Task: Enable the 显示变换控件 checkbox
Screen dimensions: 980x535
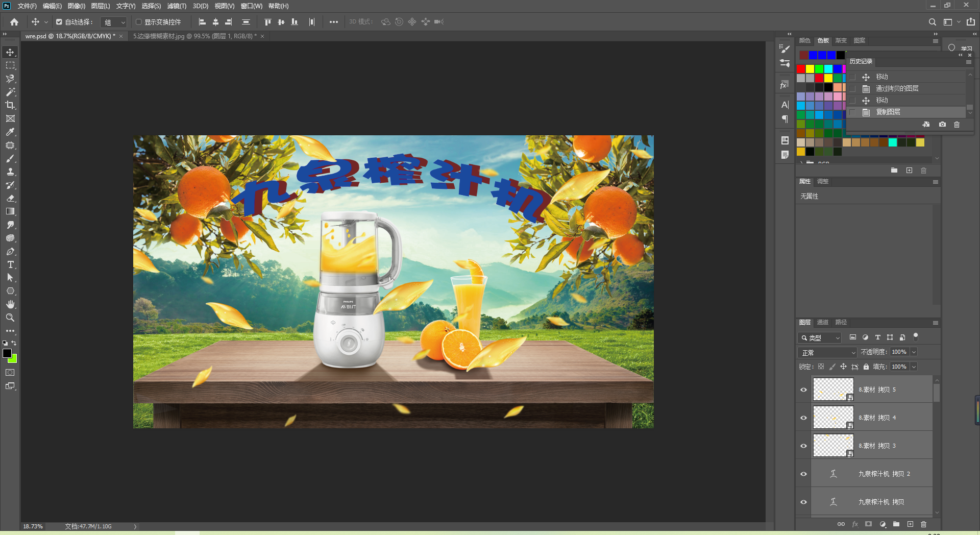Action: pyautogui.click(x=138, y=22)
